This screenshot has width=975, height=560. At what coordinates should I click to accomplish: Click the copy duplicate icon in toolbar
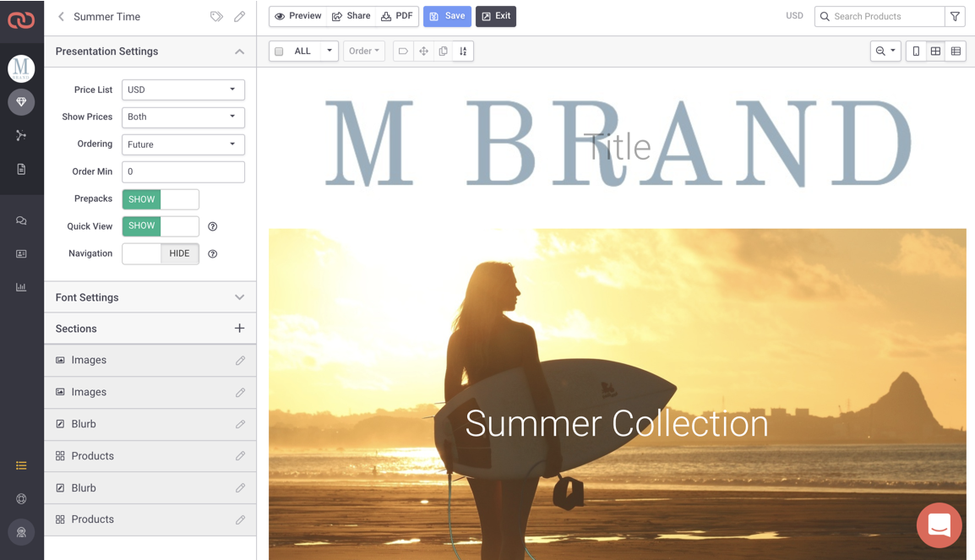444,51
